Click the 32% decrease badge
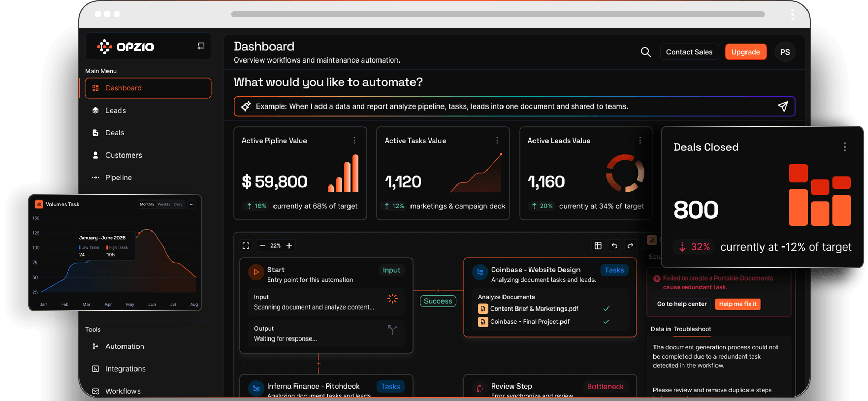 point(694,247)
